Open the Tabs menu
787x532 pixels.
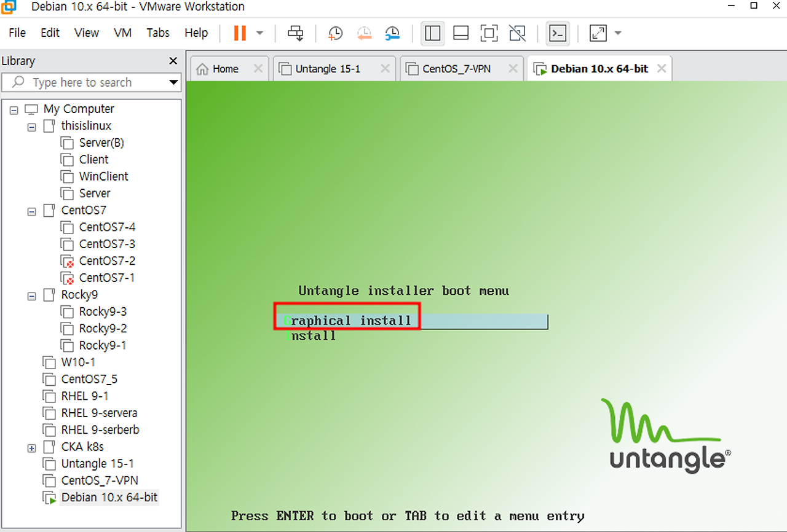(158, 33)
